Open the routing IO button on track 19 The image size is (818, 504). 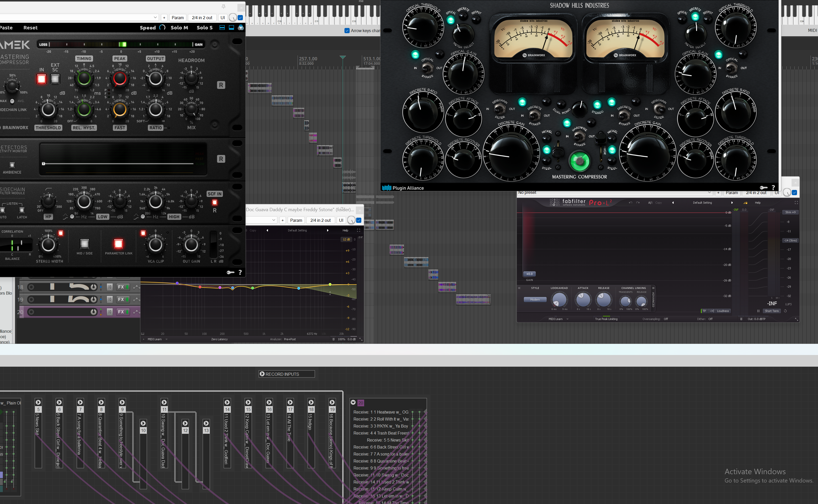pyautogui.click(x=110, y=299)
